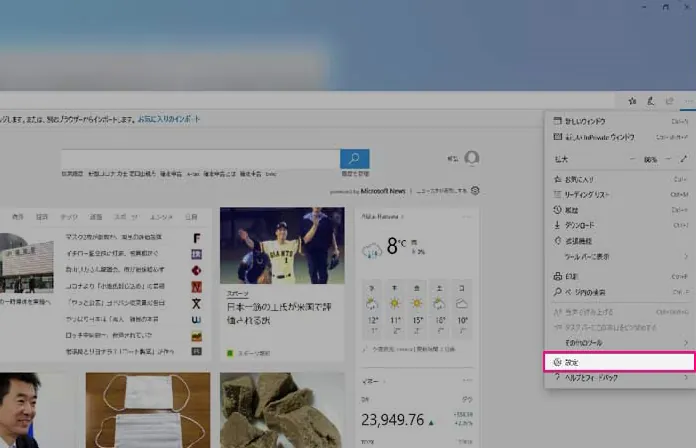Click the weather location name with chevron
This screenshot has width=696, height=448.
[x=383, y=217]
